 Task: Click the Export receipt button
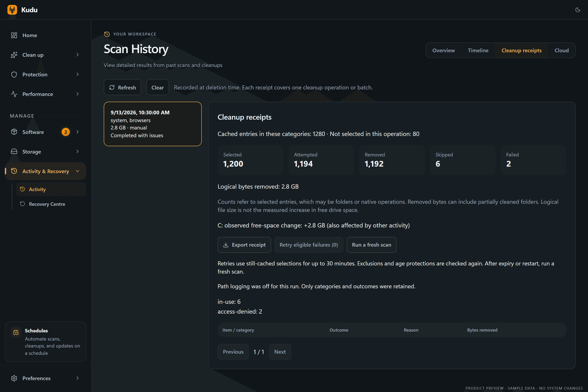click(244, 245)
